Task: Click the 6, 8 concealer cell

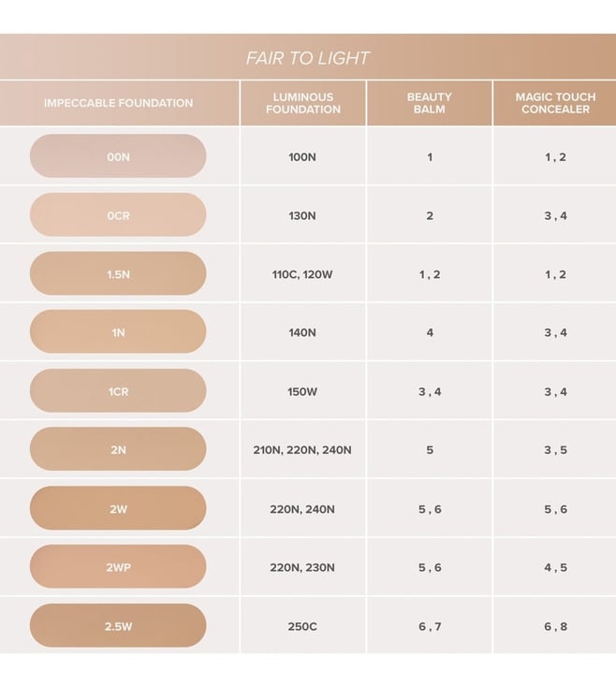Action: 555,626
